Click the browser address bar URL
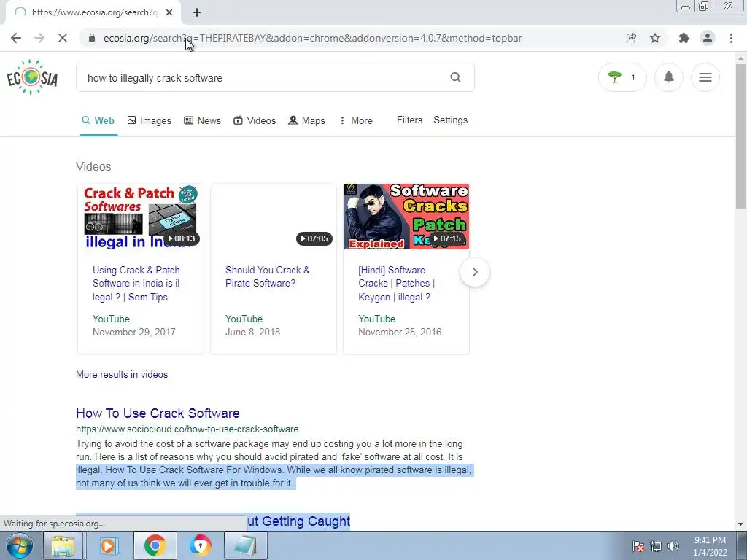 (x=312, y=38)
